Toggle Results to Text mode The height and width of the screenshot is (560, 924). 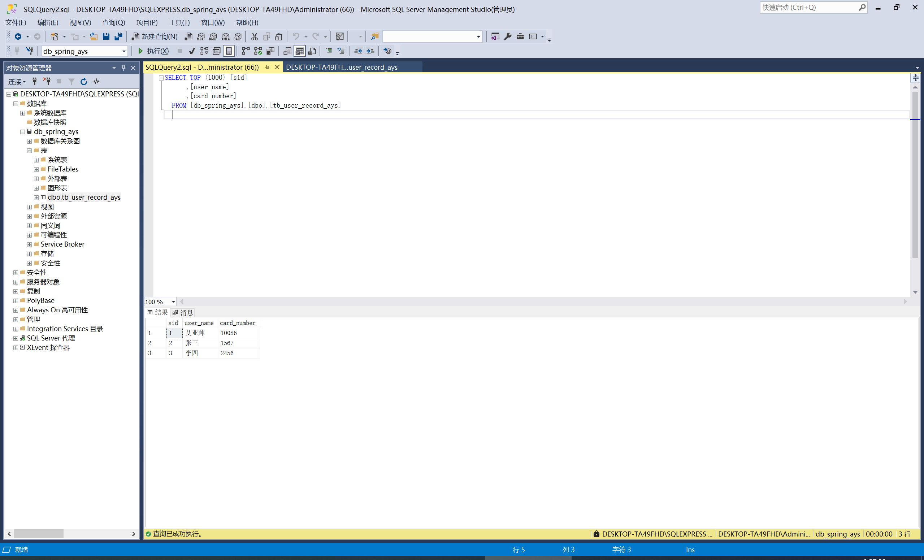point(287,51)
